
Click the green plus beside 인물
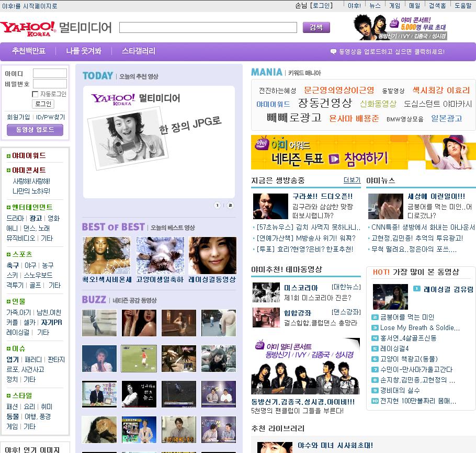(8, 301)
